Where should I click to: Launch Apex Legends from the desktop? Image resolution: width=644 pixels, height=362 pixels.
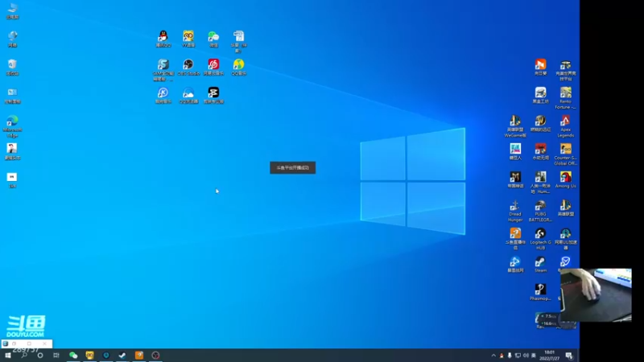pos(566,126)
